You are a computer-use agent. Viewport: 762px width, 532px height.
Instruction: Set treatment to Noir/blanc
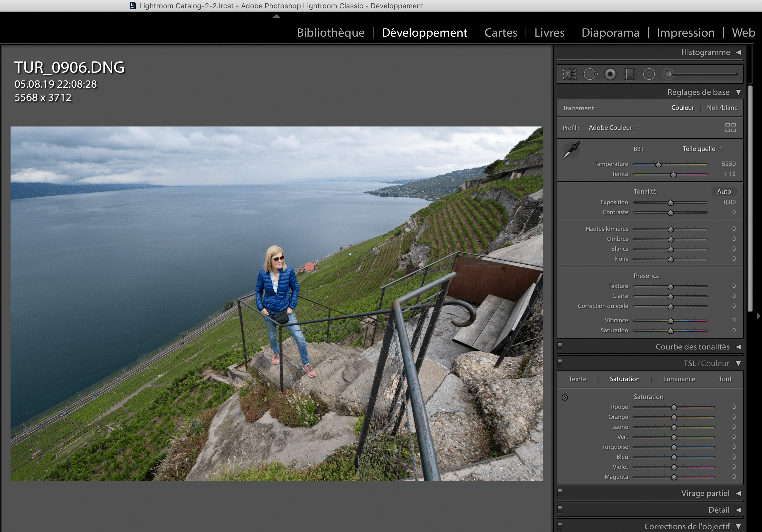(x=722, y=108)
